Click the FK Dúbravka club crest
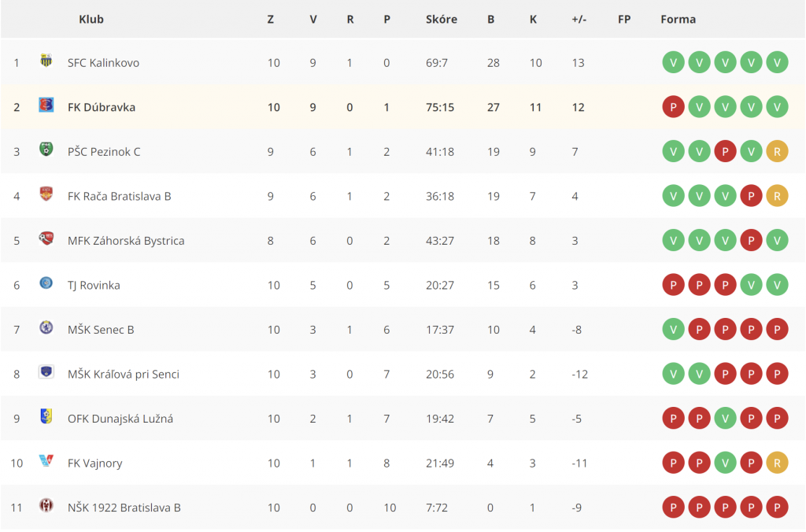Screen dimensions: 806x532 pos(46,105)
